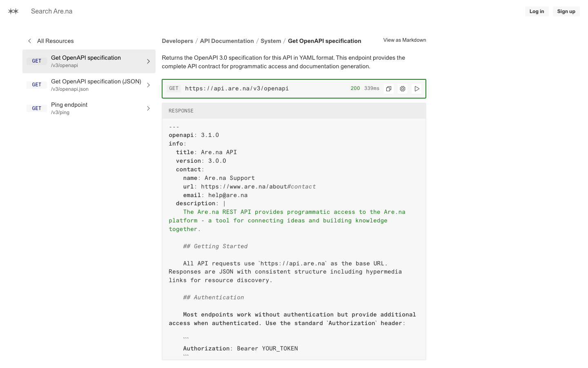Image resolution: width=588 pixels, height=368 pixels.
Task: Run the request with the play icon
Action: (416, 89)
